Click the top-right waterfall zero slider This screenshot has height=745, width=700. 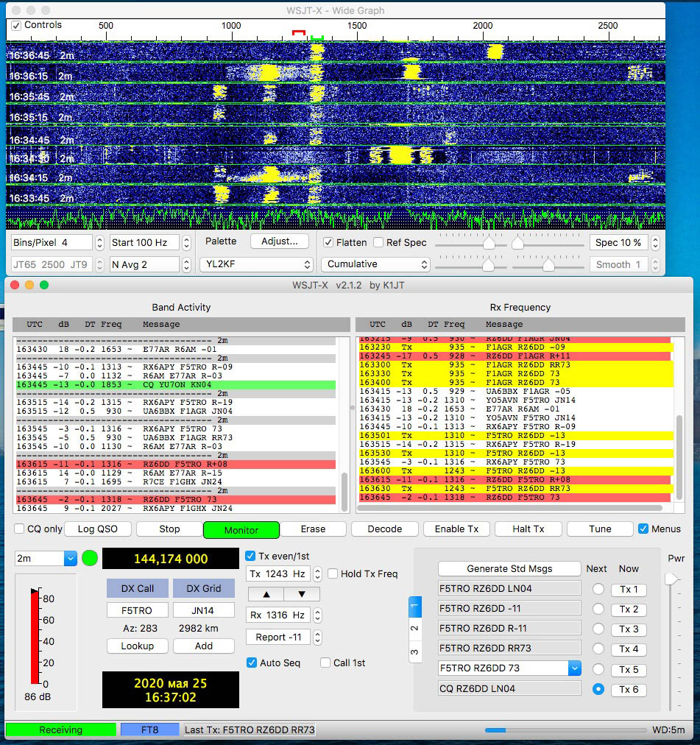(x=517, y=243)
